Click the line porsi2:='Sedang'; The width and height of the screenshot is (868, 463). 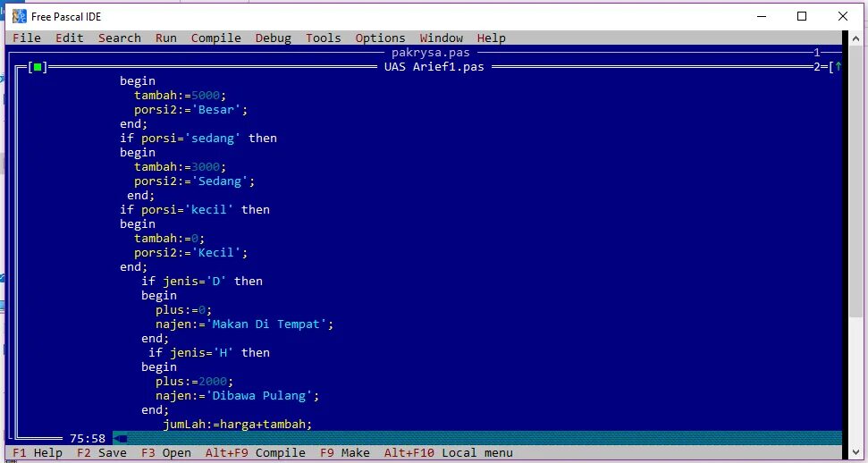[x=195, y=181]
